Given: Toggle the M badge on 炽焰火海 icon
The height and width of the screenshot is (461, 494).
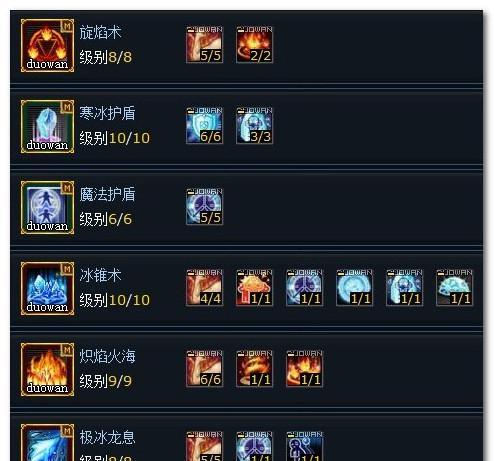Looking at the screenshot, I should [67, 350].
